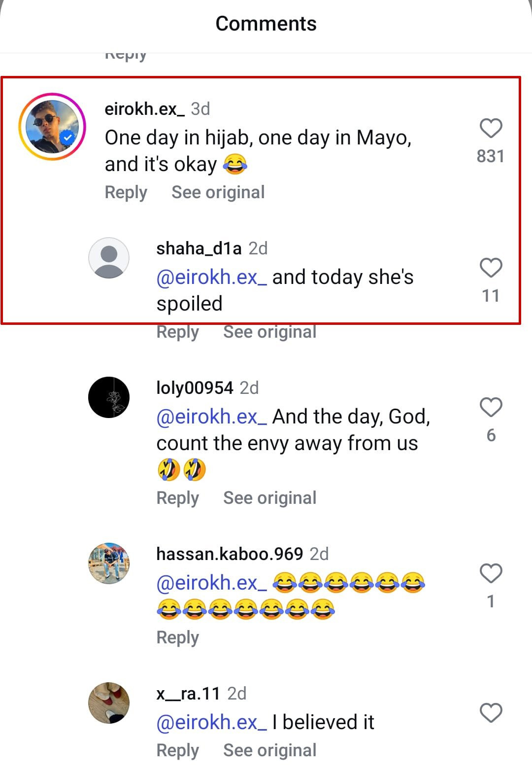Image resolution: width=532 pixels, height=772 pixels.
Task: See original of shaha_d1a's reply
Action: pyautogui.click(x=269, y=332)
